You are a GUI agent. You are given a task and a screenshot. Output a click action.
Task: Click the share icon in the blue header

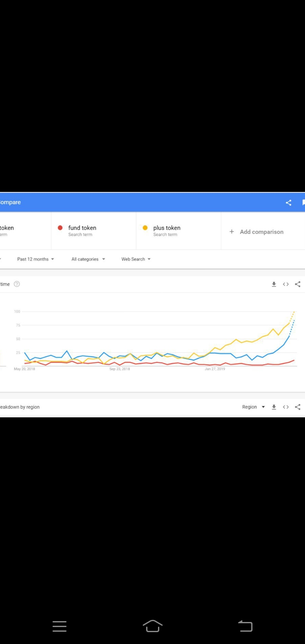coord(288,203)
